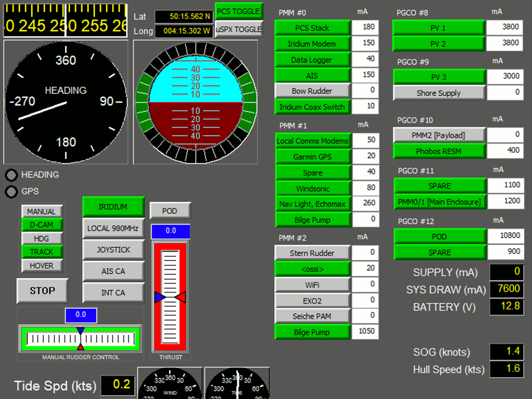The image size is (532, 399).
Task: Click the manual rudder control slider
Action: 81,339
